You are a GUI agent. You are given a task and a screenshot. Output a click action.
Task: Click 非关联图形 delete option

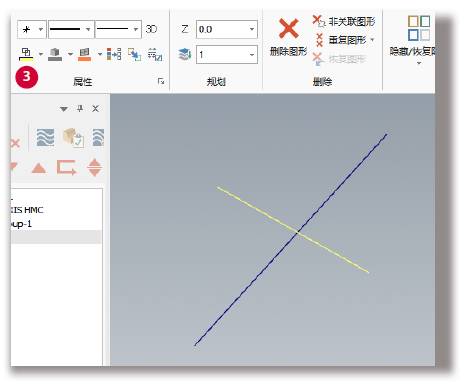(344, 22)
